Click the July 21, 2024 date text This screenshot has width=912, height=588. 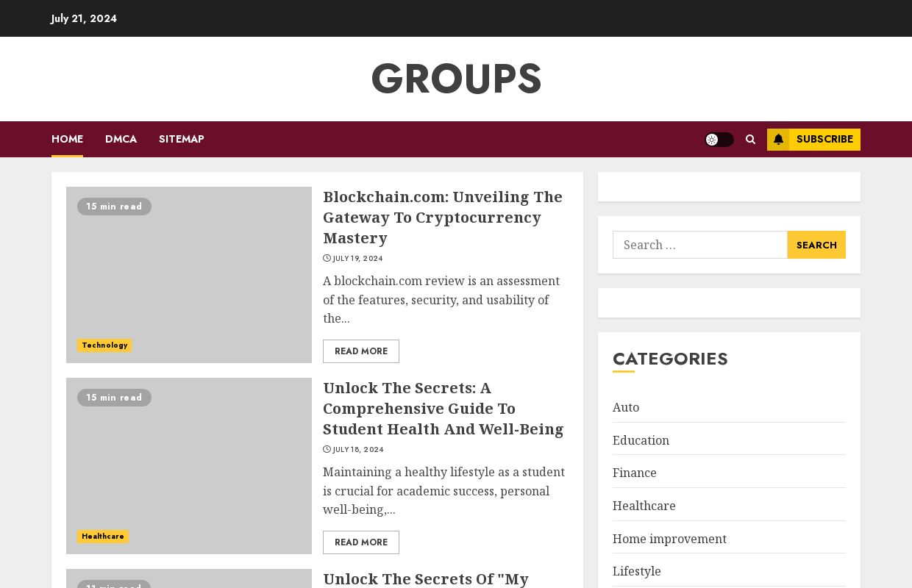point(84,18)
